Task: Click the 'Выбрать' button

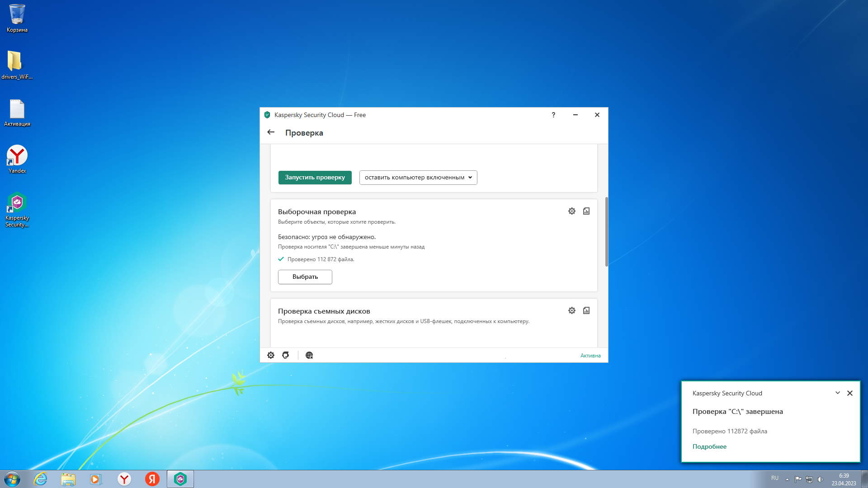Action: tap(305, 277)
